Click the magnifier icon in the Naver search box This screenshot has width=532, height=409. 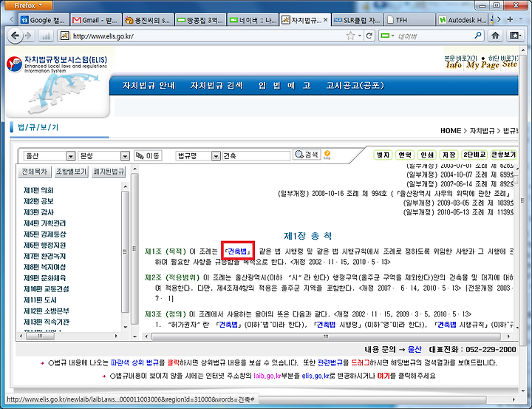tap(478, 36)
